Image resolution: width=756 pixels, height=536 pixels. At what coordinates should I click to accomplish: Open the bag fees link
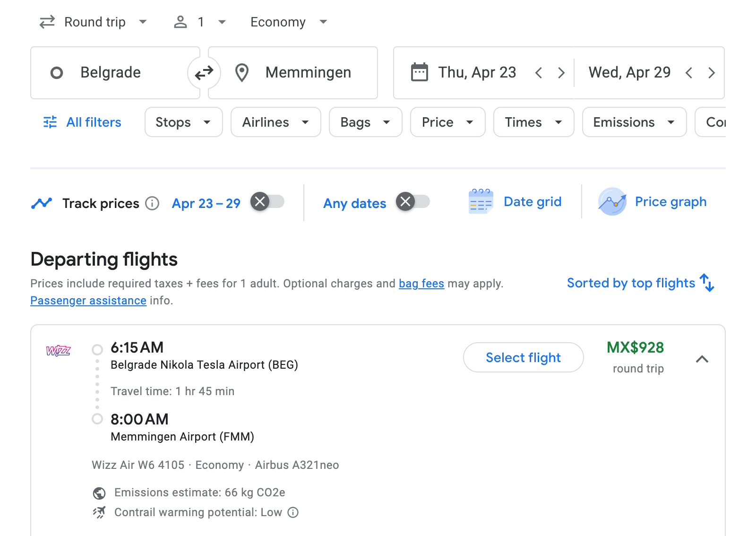coord(421,283)
